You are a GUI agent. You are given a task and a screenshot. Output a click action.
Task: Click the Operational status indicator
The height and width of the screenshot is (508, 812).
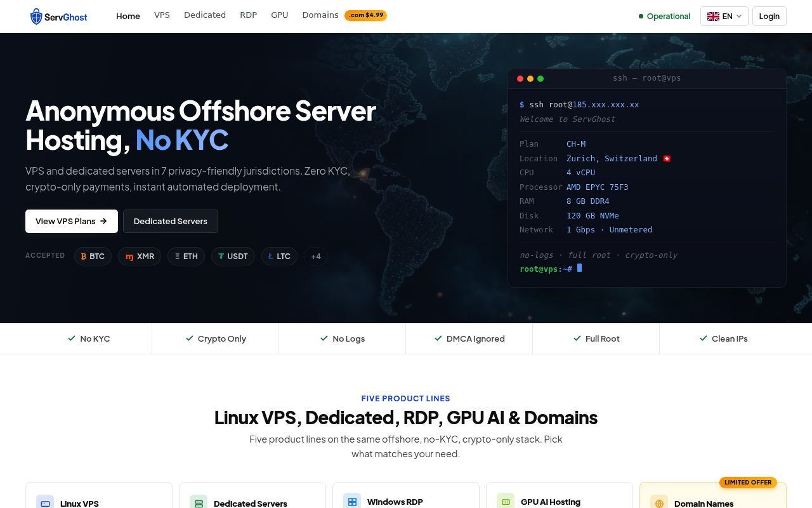pyautogui.click(x=664, y=17)
